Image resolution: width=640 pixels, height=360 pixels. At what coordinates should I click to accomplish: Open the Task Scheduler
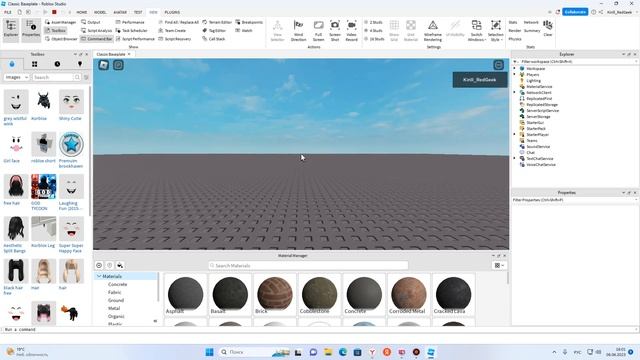click(x=131, y=31)
